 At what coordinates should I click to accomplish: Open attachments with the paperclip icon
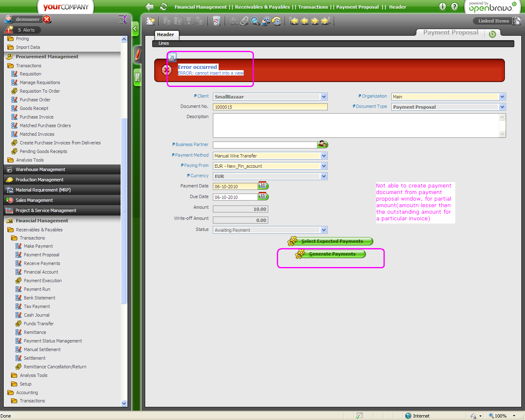click(244, 21)
